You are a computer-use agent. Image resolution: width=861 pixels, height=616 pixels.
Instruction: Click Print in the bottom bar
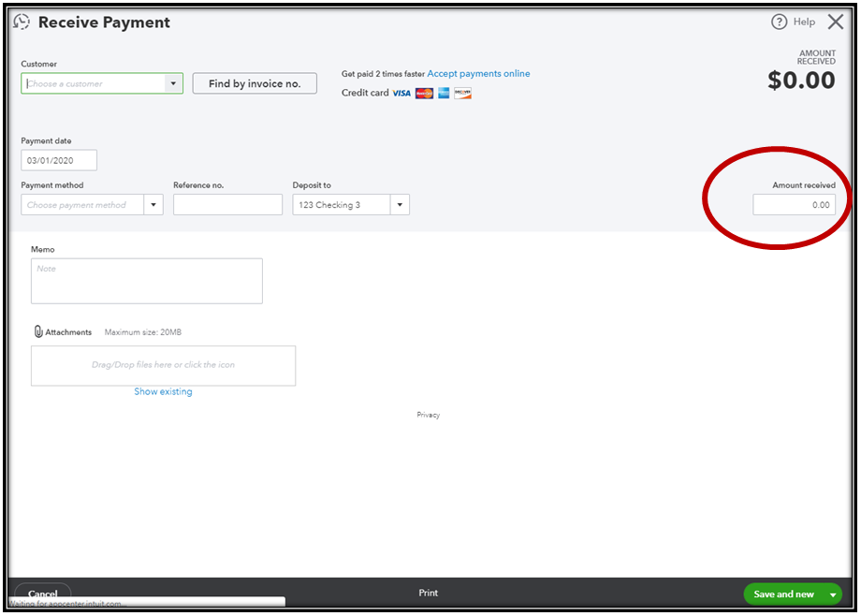[429, 593]
